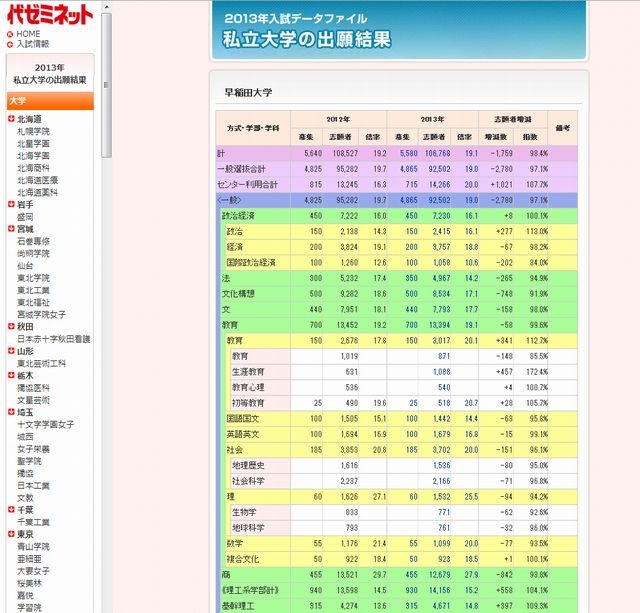Open 文教 university in sidebar
The height and width of the screenshot is (613, 640).
[25, 498]
